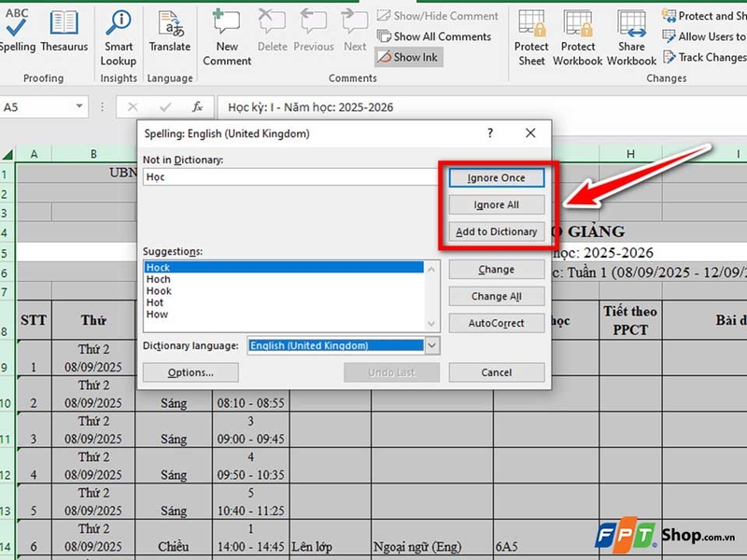
Task: Click Allow Users to Edit Ranges
Action: (x=704, y=36)
